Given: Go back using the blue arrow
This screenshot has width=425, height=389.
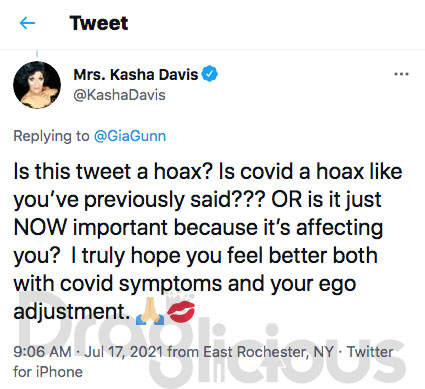Looking at the screenshot, I should point(27,23).
